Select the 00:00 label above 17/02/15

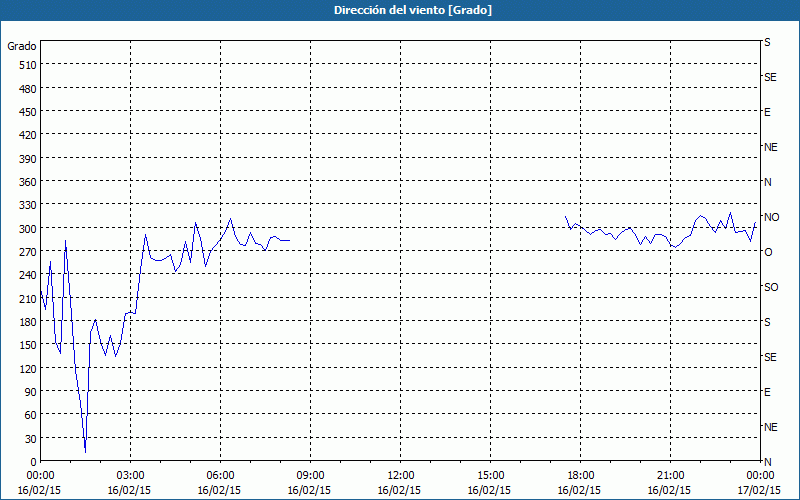[760, 476]
